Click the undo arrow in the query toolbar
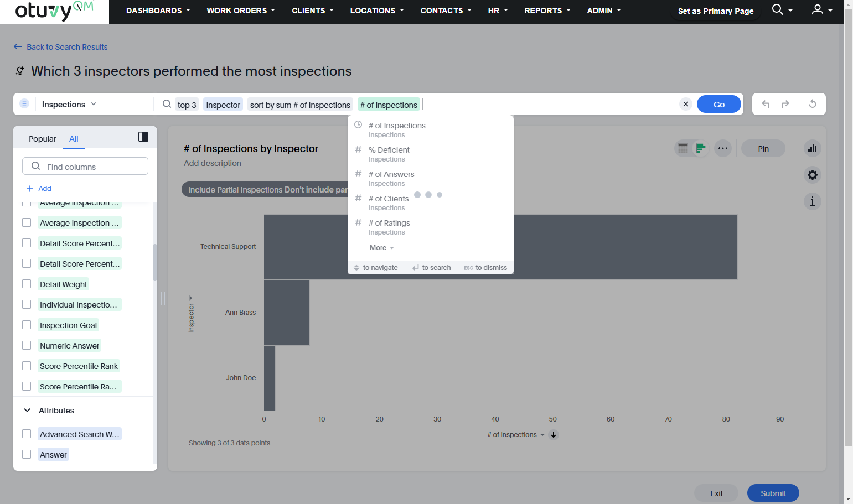The image size is (853, 504). coord(766,104)
